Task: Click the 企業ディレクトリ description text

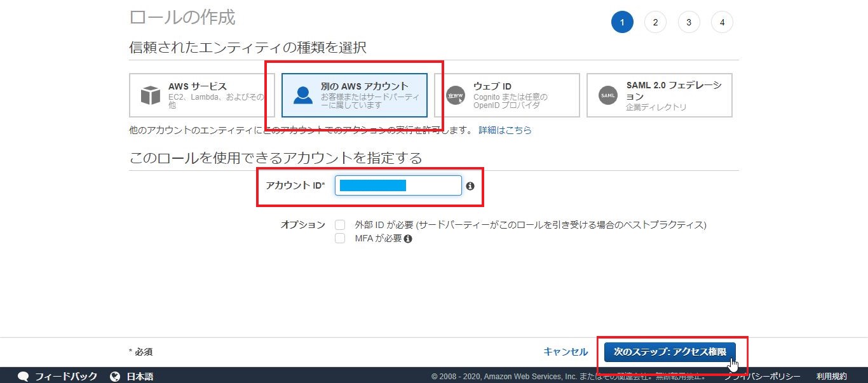Action: pos(656,107)
